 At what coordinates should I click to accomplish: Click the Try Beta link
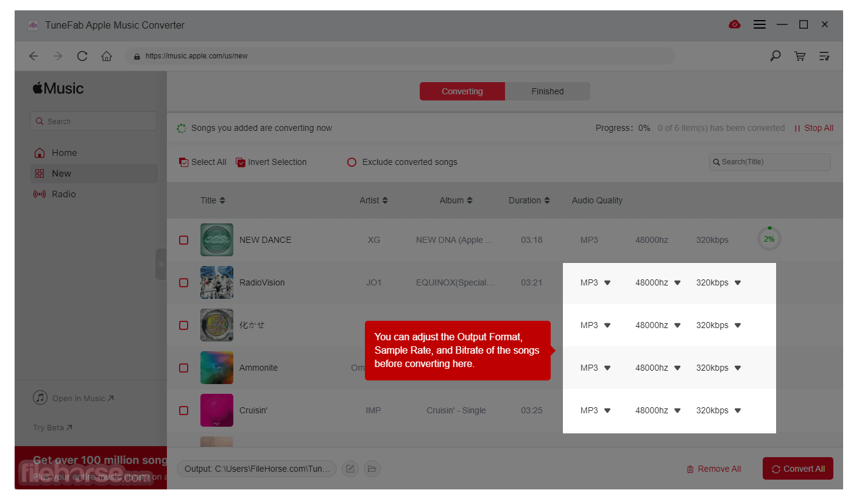(53, 428)
